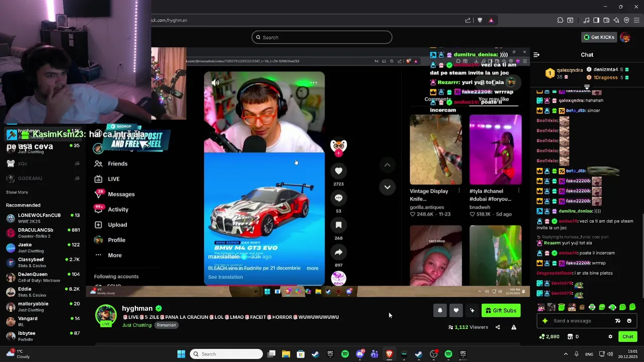
Task: Open the chat shop icon showing 0
Action: (x=573, y=337)
